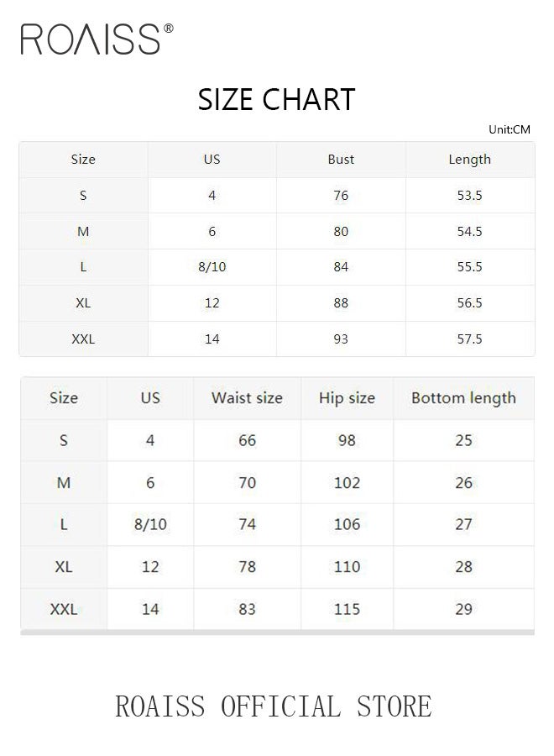This screenshot has width=554, height=756.
Task: Click the Hip size column header
Action: click(x=347, y=398)
